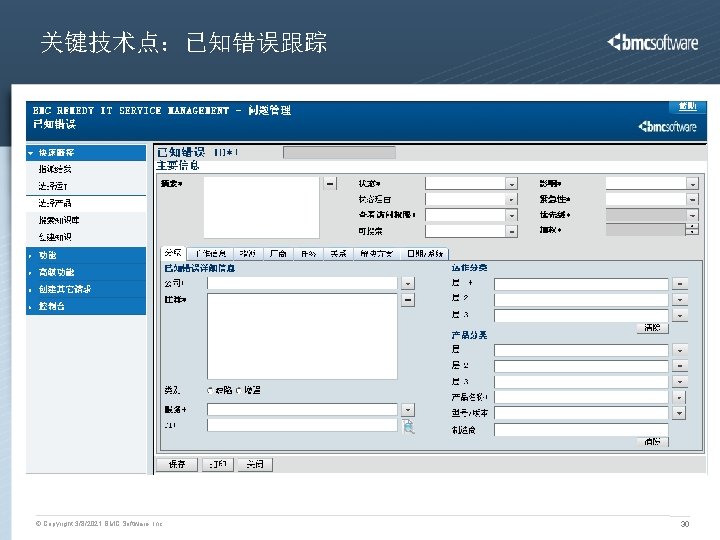Open the 查看访问权限 dropdown
This screenshot has width=720, height=540.
pyautogui.click(x=512, y=215)
